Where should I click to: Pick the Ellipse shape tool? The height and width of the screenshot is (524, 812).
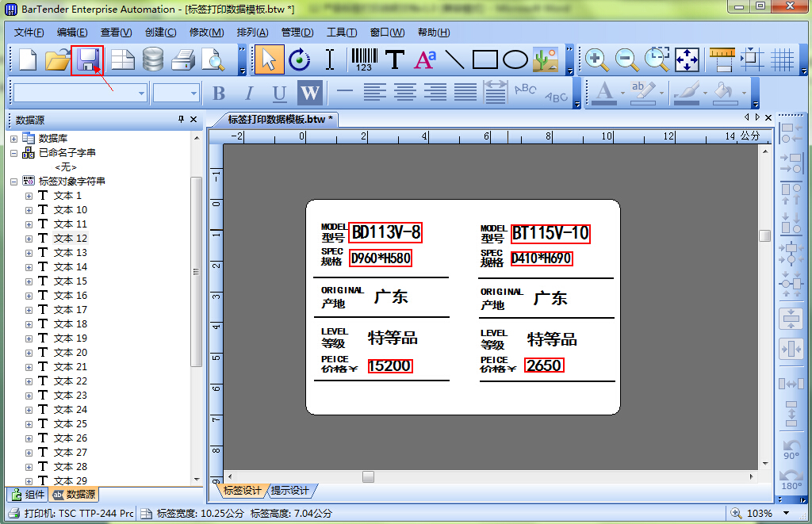click(x=515, y=59)
